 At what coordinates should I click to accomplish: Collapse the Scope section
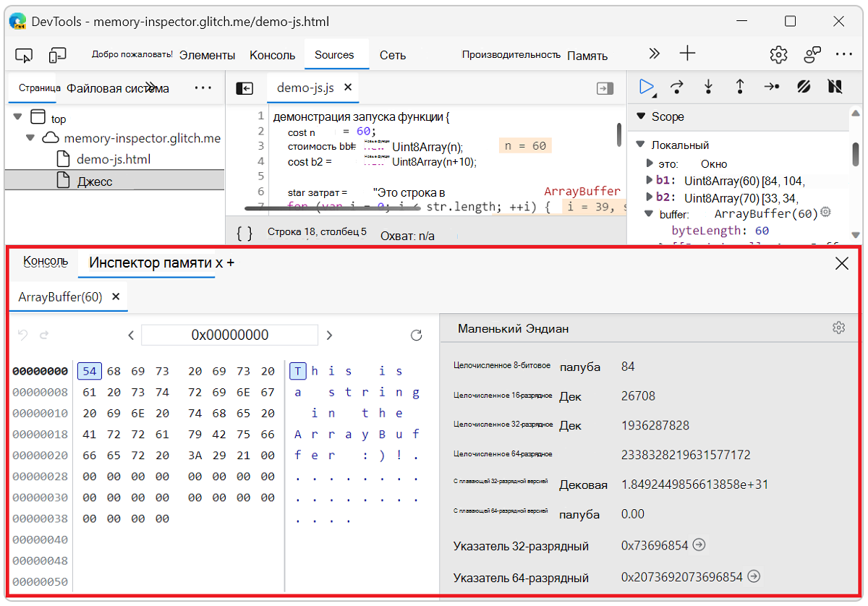(640, 116)
